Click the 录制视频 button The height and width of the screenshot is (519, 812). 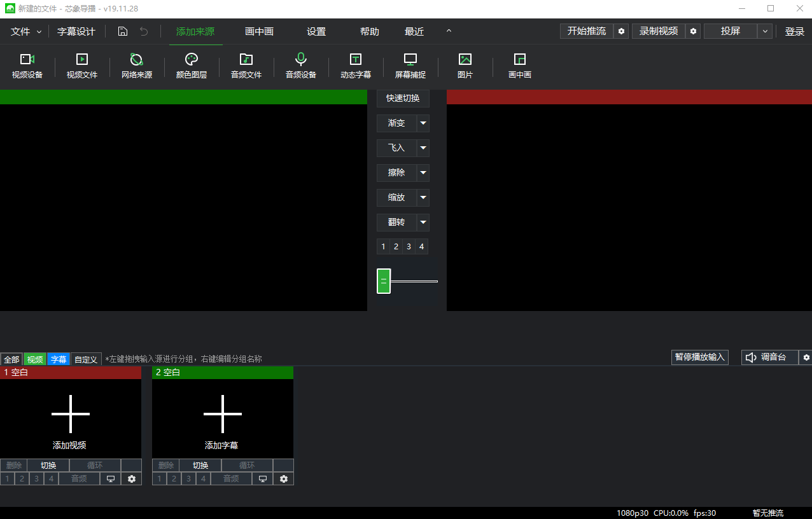tap(659, 31)
